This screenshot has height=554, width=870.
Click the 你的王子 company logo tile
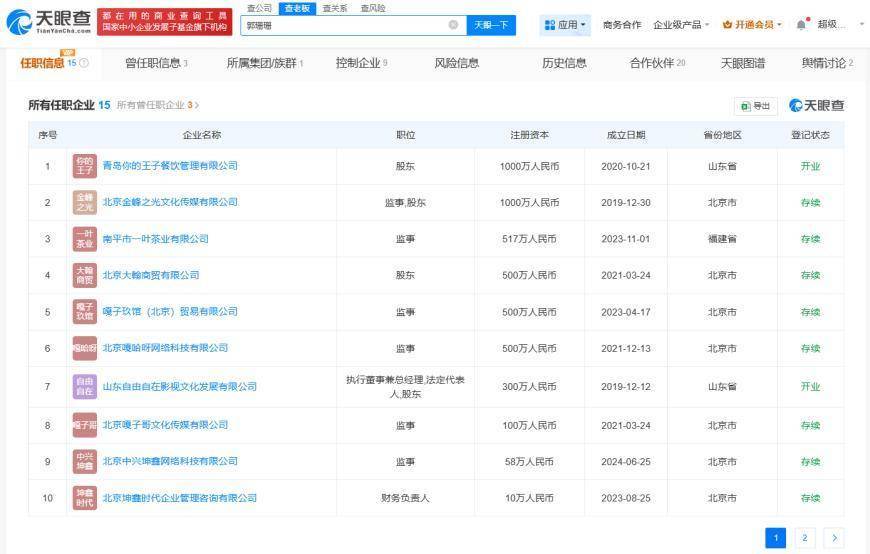85,166
